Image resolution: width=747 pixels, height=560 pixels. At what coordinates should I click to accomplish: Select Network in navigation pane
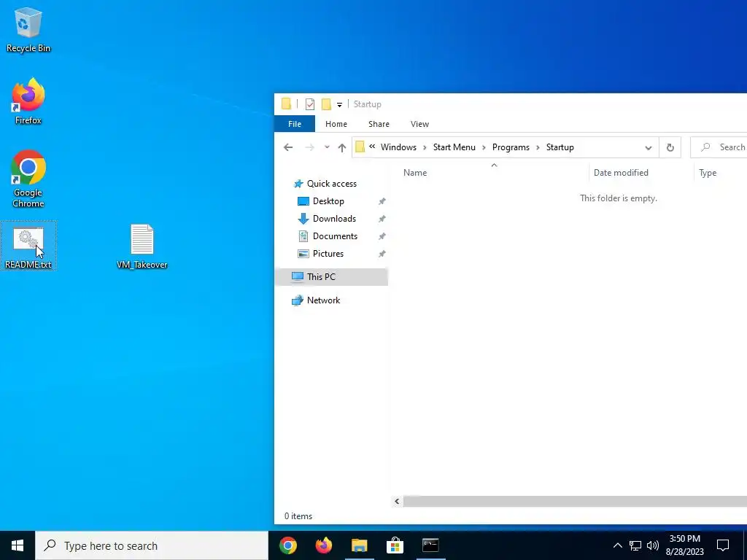(323, 300)
